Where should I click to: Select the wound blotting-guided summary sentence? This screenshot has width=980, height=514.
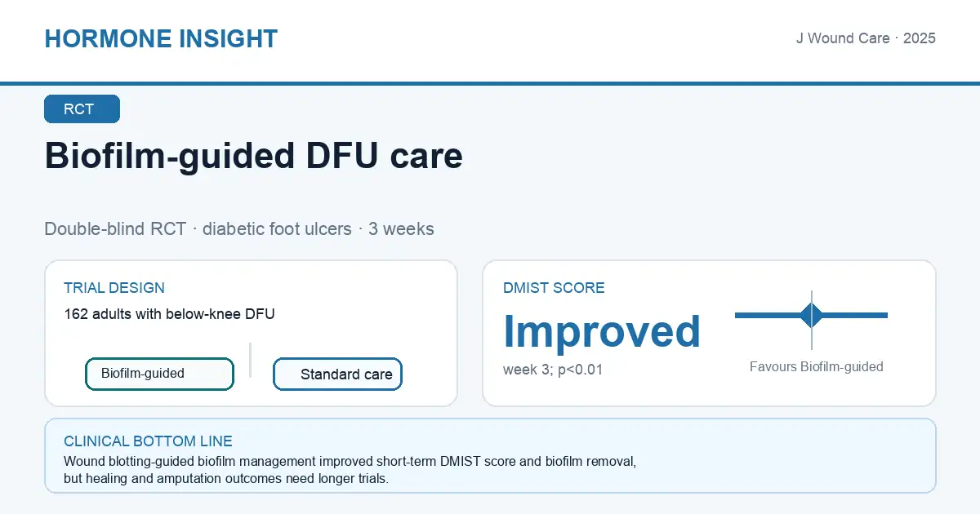click(x=350, y=462)
